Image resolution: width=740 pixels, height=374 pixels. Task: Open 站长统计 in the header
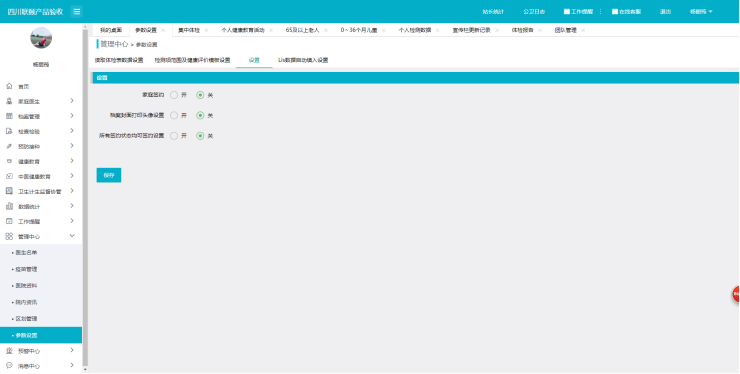[x=493, y=11]
